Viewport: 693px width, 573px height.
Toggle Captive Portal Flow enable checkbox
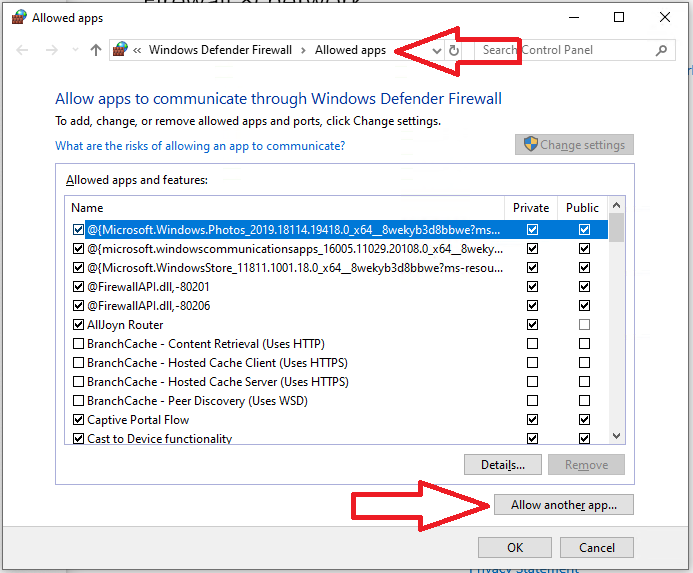(78, 420)
